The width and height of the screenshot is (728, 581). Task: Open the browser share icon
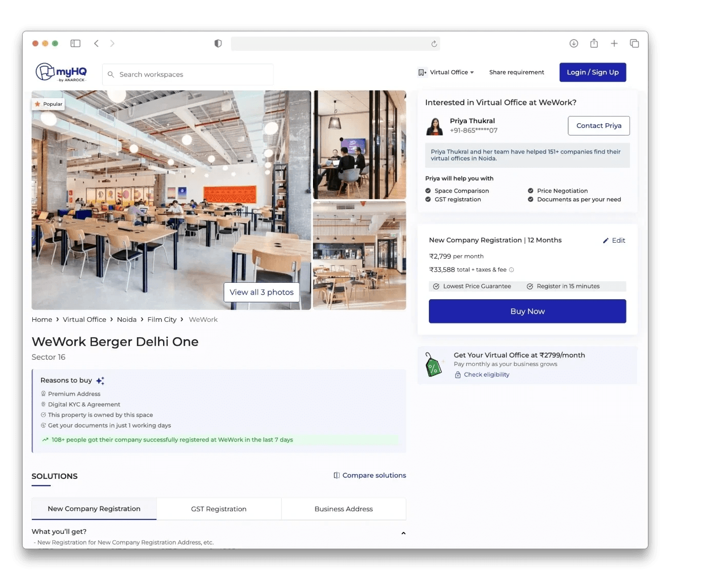pyautogui.click(x=594, y=44)
